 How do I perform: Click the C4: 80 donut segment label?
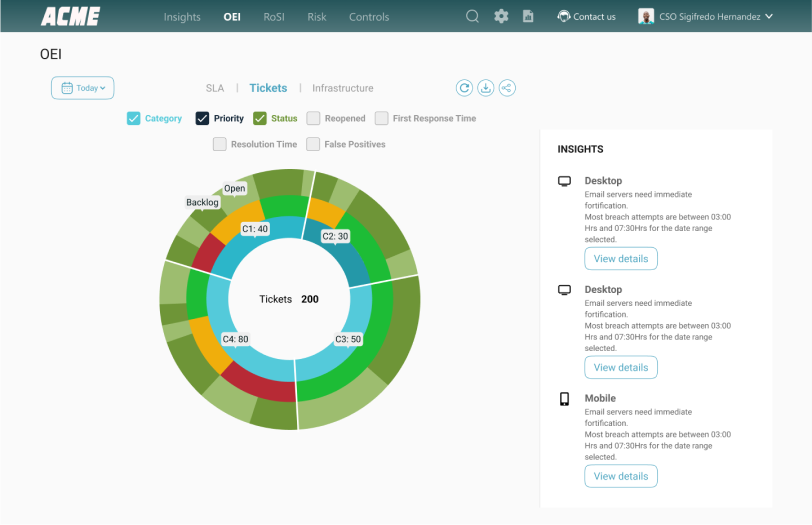[235, 339]
